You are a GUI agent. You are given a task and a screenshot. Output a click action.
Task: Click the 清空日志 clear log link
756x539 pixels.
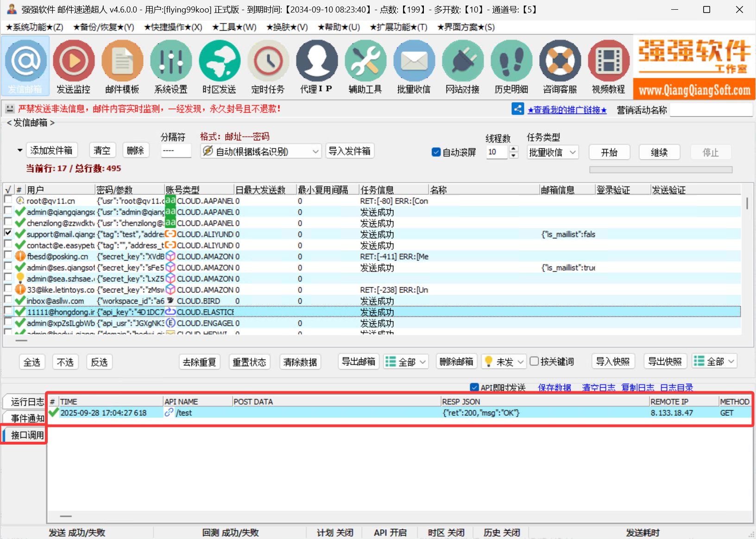pos(598,388)
